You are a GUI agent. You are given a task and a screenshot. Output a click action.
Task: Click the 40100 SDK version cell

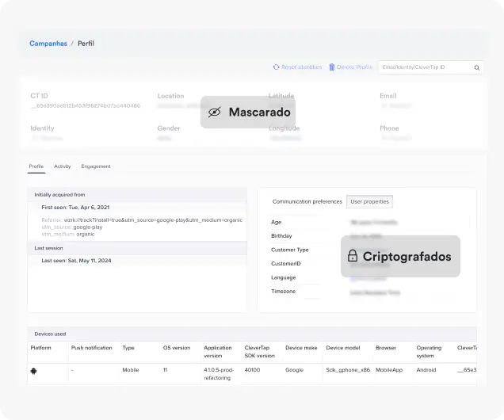point(252,370)
